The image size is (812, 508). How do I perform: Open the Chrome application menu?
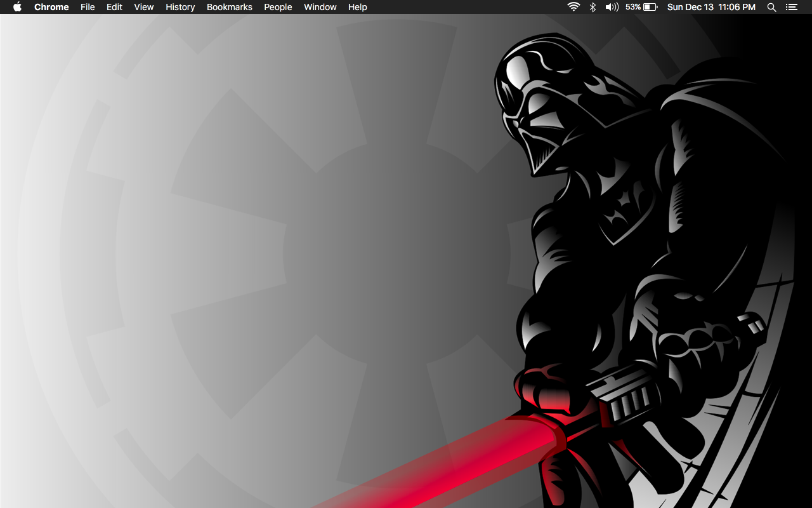[51, 7]
